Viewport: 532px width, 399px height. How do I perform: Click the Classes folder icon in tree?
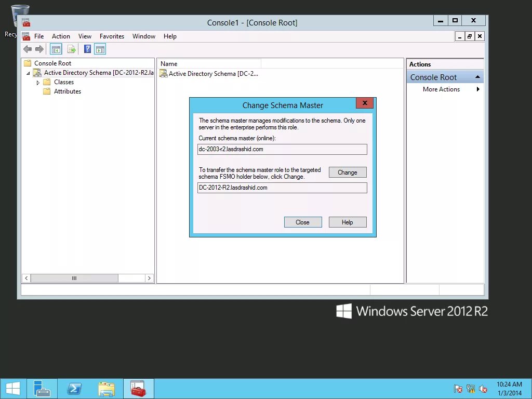coord(47,82)
